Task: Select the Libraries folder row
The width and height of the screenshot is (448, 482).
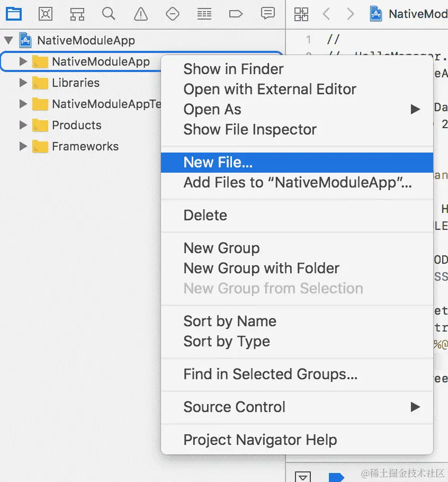Action: click(80, 83)
